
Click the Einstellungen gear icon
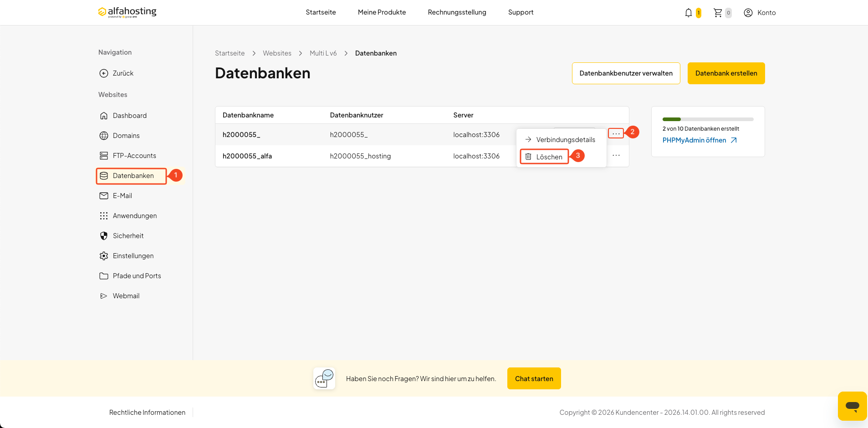[104, 256]
